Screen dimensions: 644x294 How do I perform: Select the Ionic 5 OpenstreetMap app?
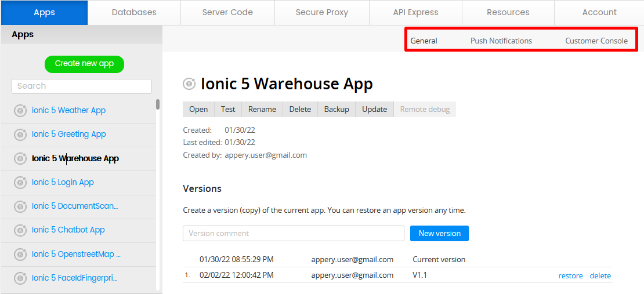76,254
